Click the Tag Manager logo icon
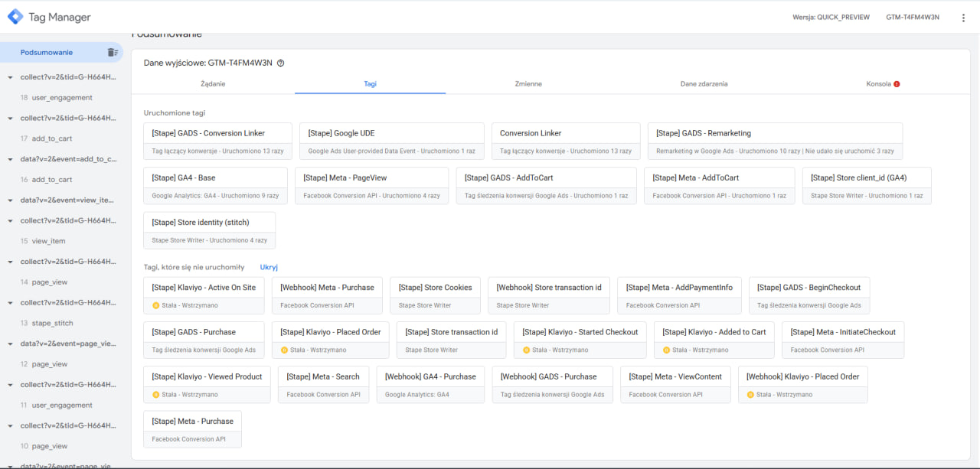Screen dimensions: 980x469 15,17
